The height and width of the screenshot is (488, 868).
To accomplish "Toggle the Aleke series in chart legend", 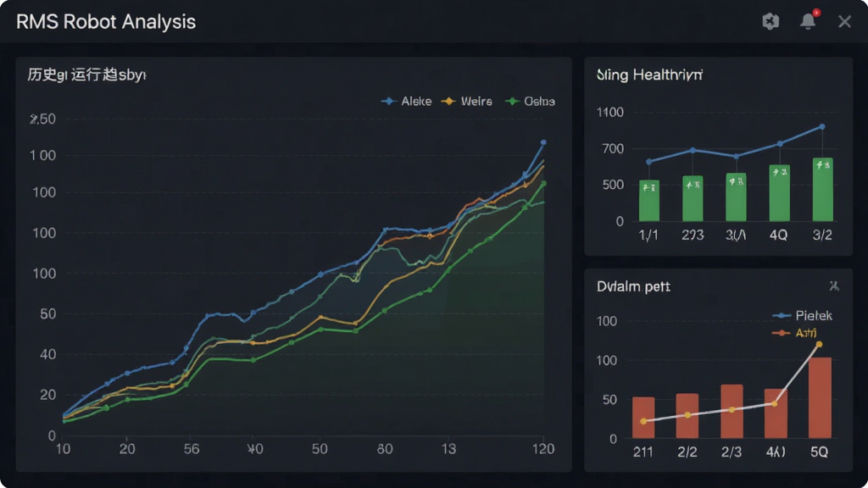I will 407,102.
